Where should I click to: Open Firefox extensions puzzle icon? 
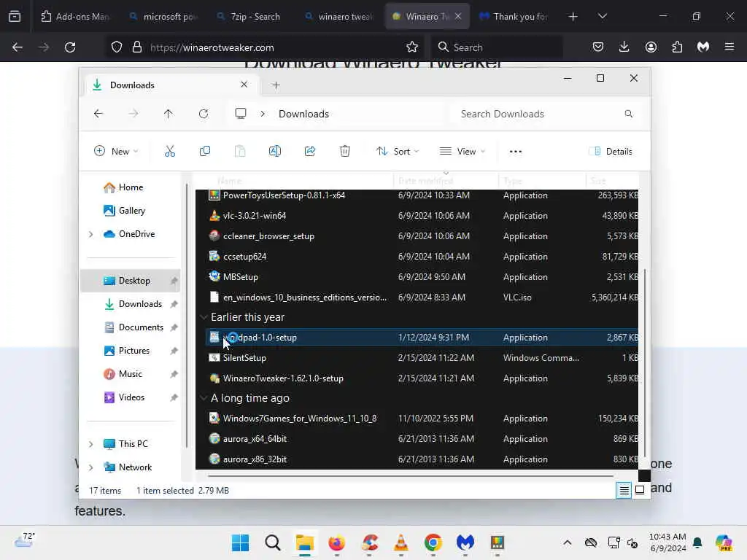[x=677, y=47]
